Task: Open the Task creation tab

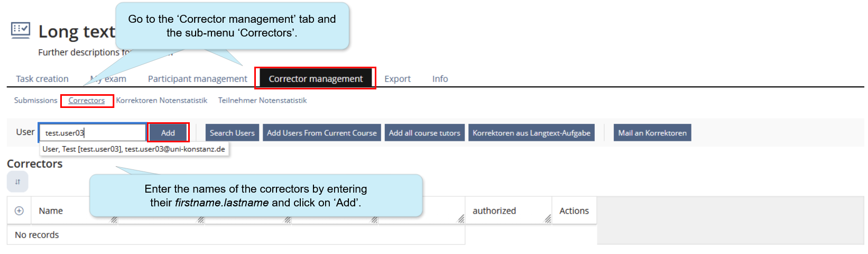Action: 42,79
